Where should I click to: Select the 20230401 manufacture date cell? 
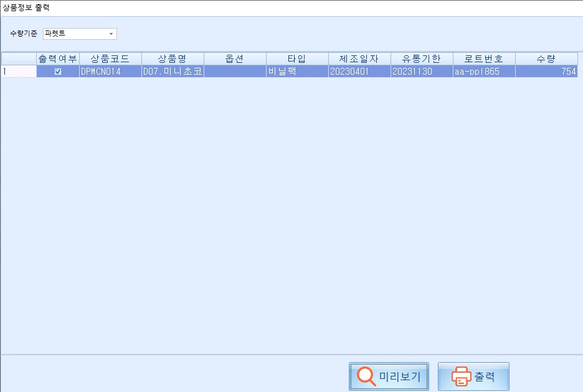[359, 72]
